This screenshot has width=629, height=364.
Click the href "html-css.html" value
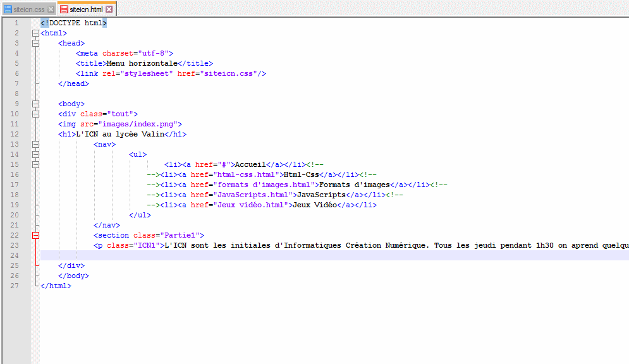[247, 174]
